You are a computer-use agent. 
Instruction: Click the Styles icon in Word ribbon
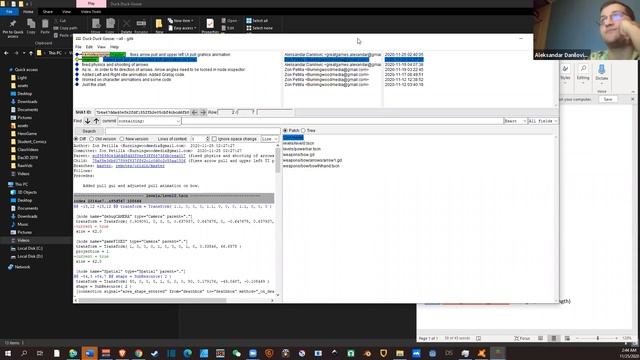(x=565, y=73)
